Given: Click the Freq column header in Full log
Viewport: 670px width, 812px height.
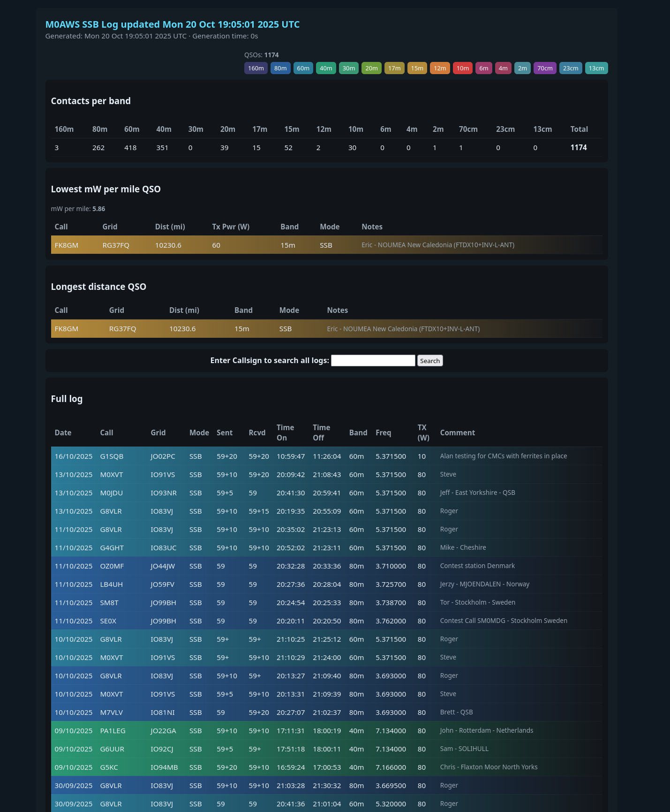Looking at the screenshot, I should (x=384, y=433).
